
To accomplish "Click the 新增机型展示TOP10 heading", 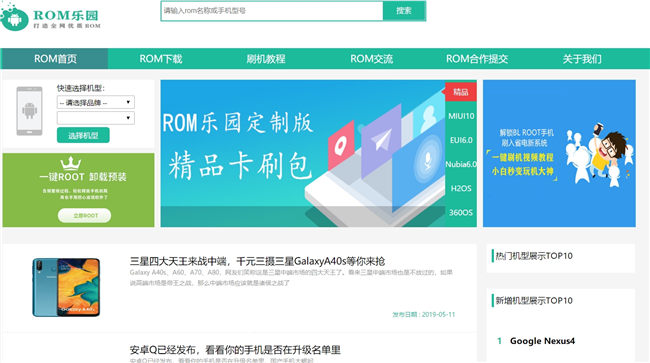I will [534, 300].
